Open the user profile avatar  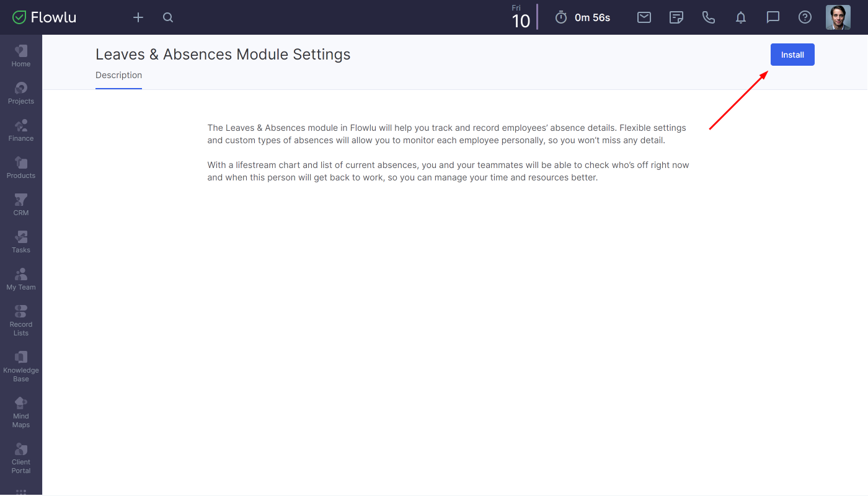coord(838,17)
